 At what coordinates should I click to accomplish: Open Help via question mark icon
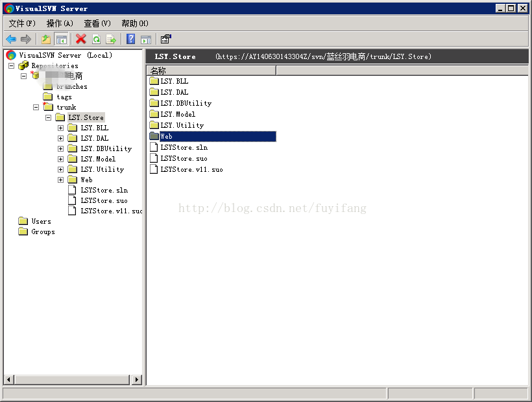pyautogui.click(x=130, y=40)
